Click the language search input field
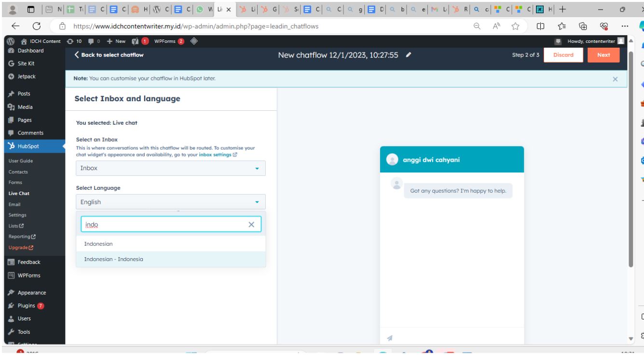644x356 pixels. [164, 224]
